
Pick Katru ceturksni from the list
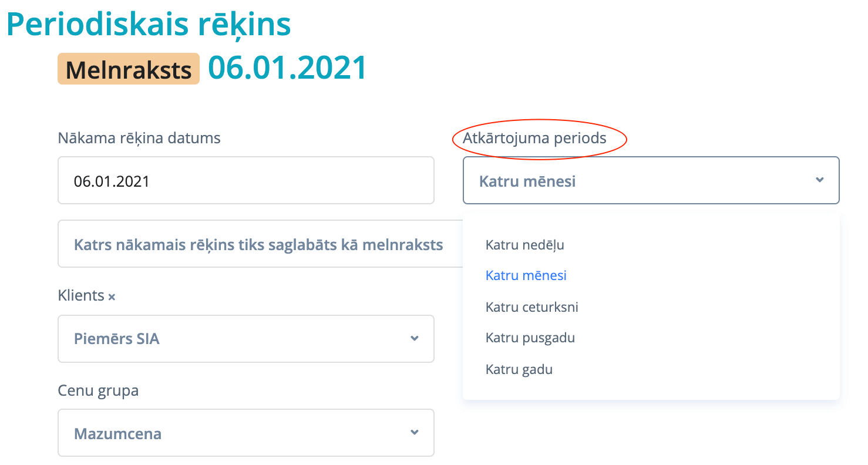point(531,307)
